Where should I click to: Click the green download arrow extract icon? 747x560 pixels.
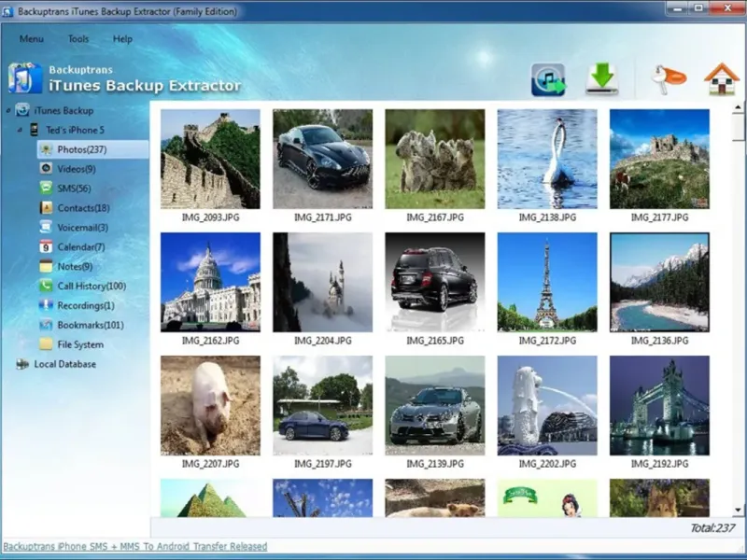[x=602, y=78]
